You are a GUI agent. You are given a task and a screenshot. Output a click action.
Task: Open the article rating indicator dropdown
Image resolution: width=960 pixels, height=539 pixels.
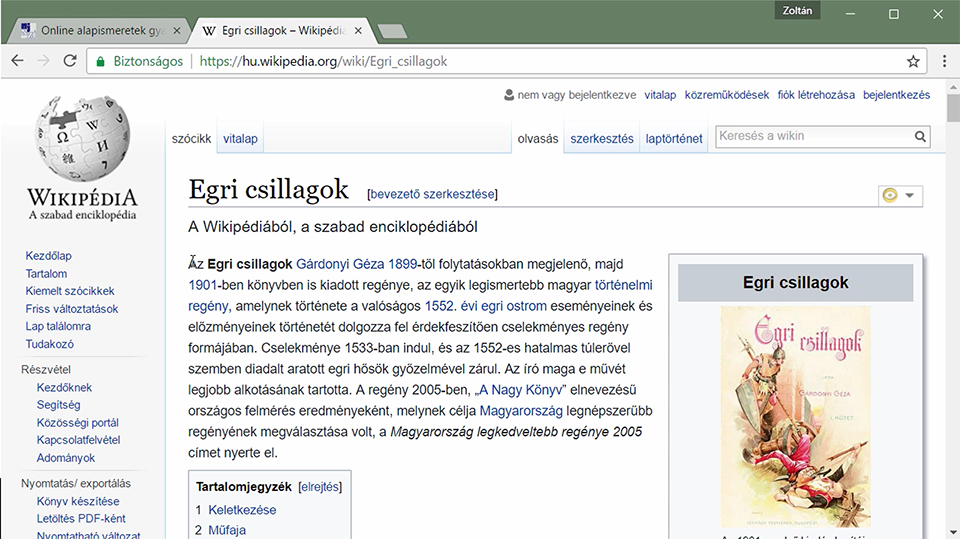[x=900, y=195]
